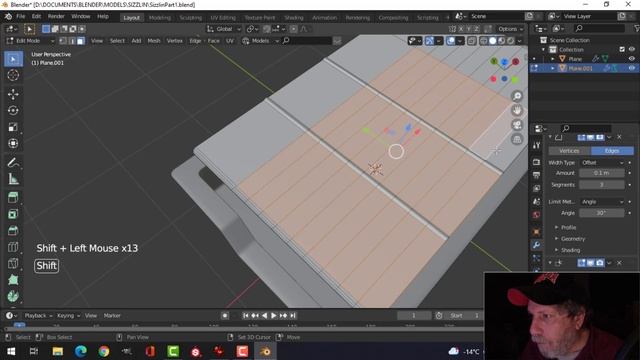Click the timeline Marker menu
Viewport: 640px width, 360px height.
tap(112, 316)
